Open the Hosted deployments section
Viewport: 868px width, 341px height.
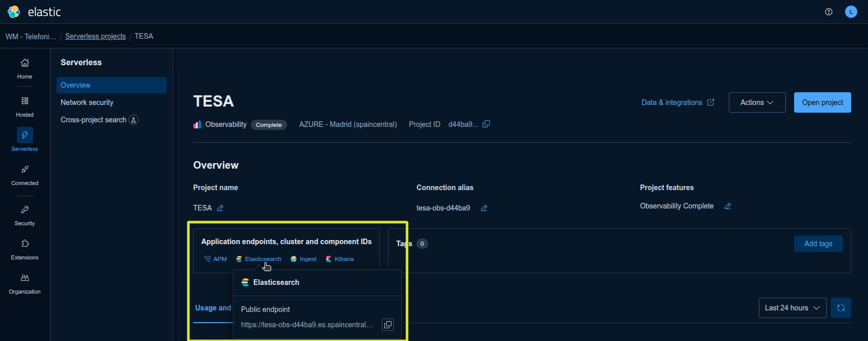(24, 107)
